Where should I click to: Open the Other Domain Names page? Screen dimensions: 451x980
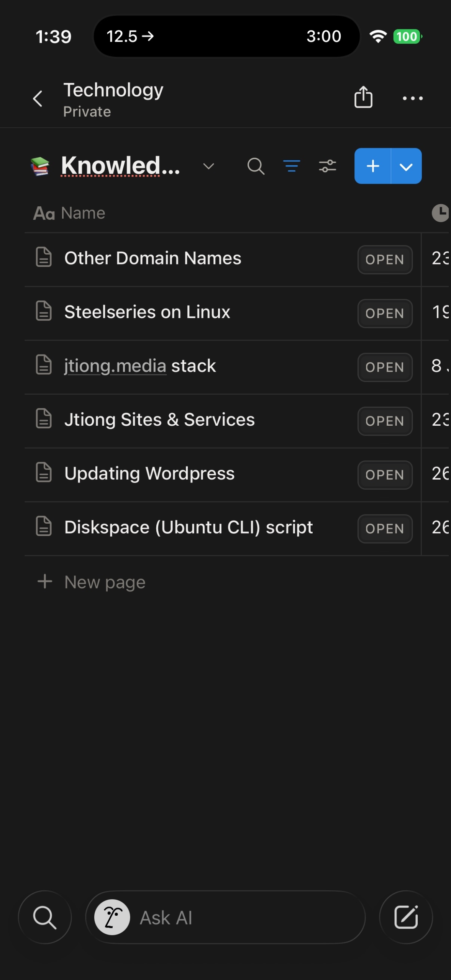(x=153, y=258)
